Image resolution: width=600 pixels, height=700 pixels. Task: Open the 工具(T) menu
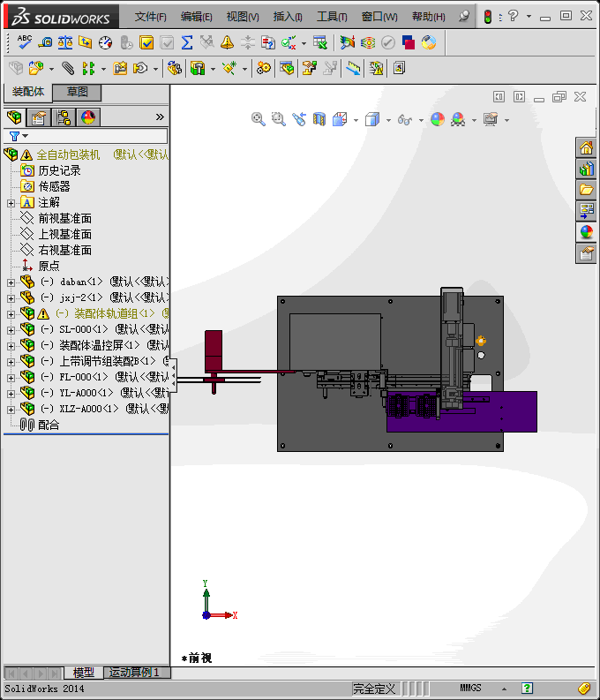tap(332, 17)
